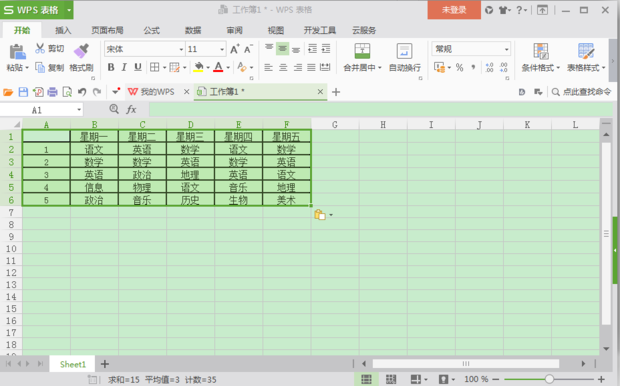Click the increase decimal places icon
Screen dimensions: 620x386
(490, 68)
